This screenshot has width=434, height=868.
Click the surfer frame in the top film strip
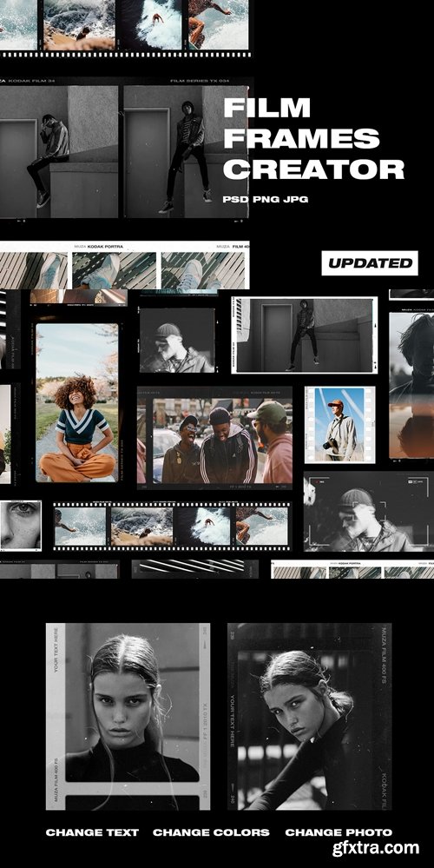tap(152, 25)
